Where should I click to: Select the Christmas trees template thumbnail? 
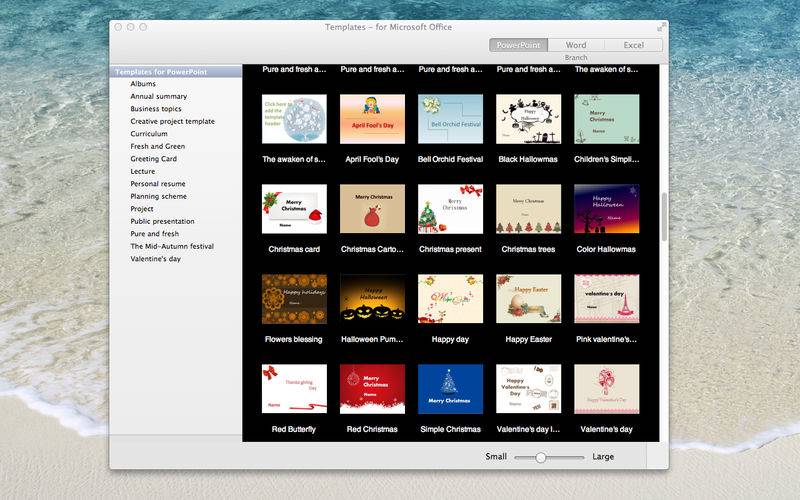[529, 209]
